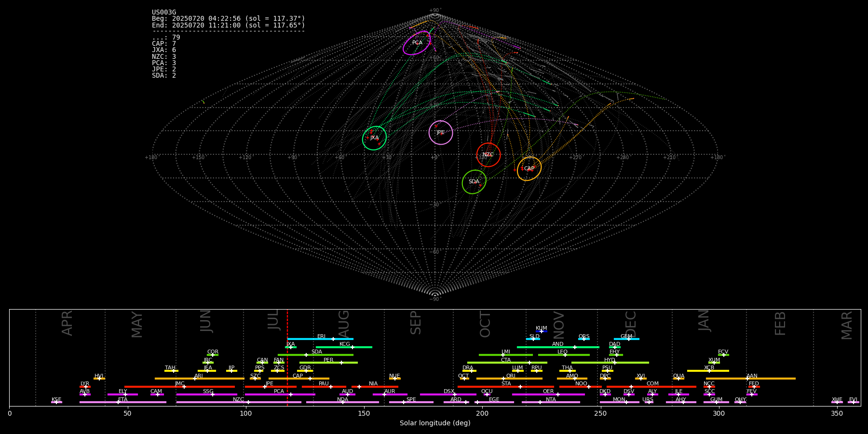Click the +90 pole label atop sky map

click(x=434, y=10)
